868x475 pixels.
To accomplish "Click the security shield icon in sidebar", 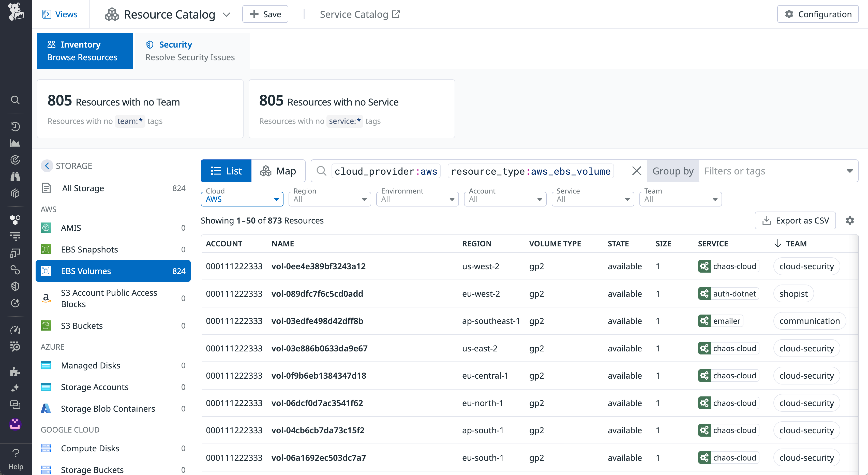I will 16,286.
